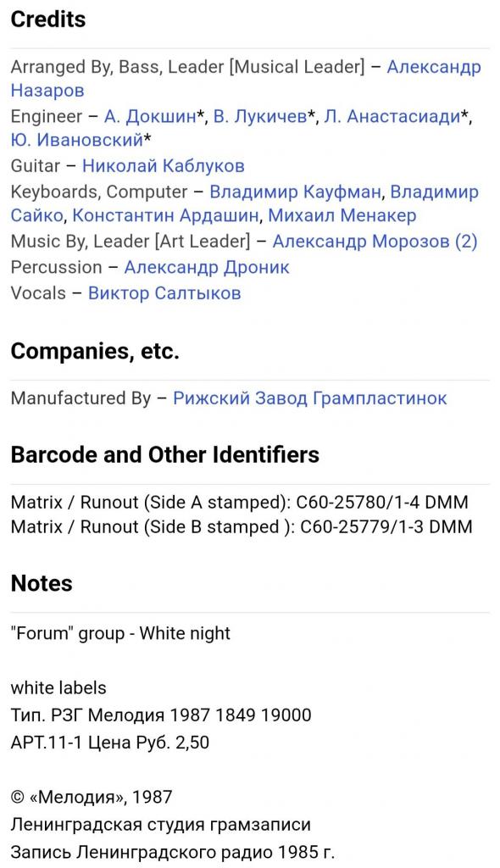Visit percussionist Александр Дроник's page
Screen dimensions: 500x868
[x=207, y=267]
